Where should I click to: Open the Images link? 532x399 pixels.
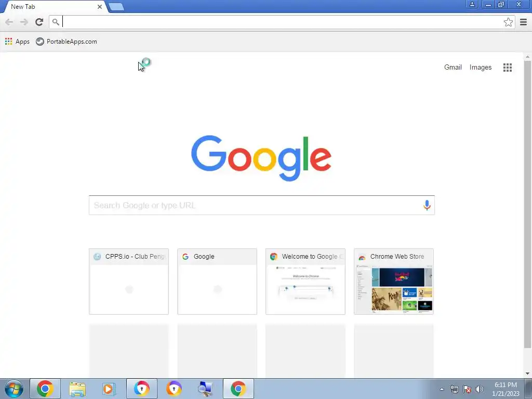pyautogui.click(x=480, y=67)
